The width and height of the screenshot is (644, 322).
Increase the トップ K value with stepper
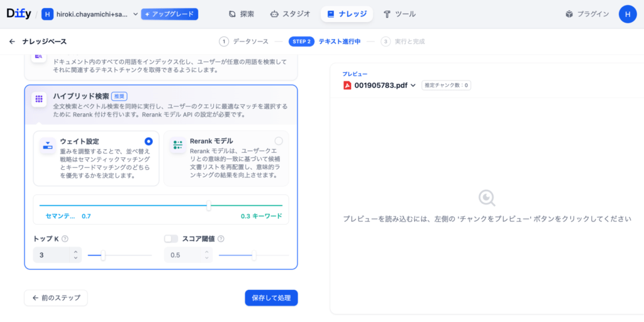tap(75, 252)
